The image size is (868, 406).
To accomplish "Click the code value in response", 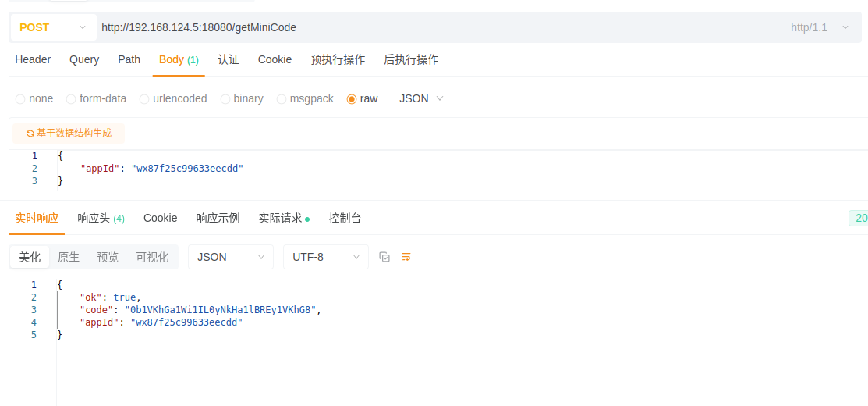I will tap(221, 310).
